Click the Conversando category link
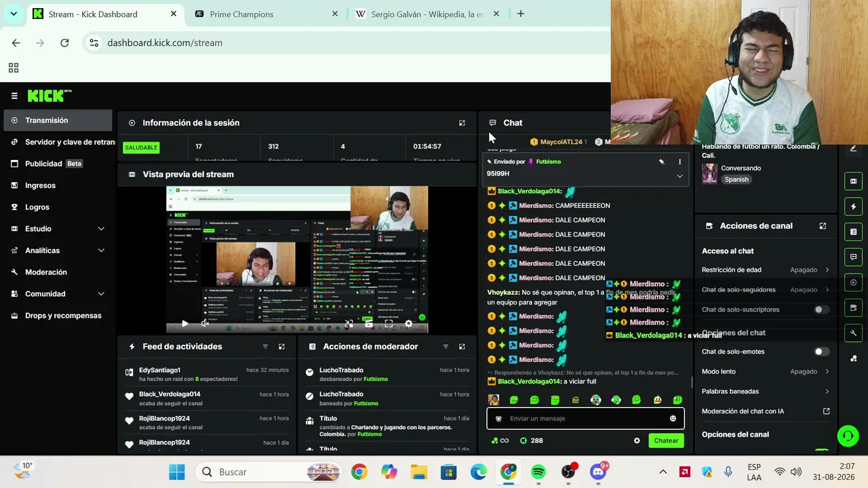 coord(741,168)
